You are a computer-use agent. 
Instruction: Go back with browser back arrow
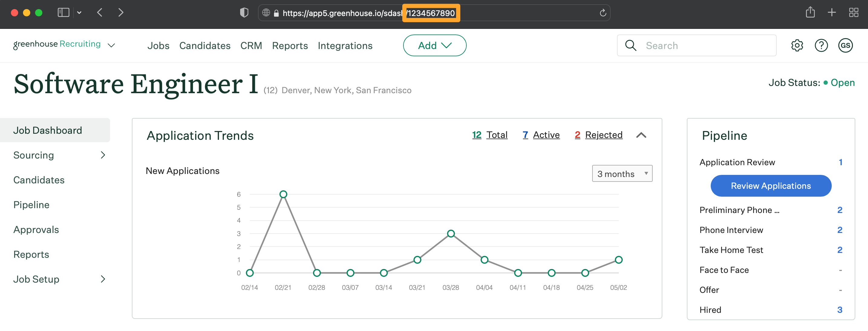pos(100,13)
